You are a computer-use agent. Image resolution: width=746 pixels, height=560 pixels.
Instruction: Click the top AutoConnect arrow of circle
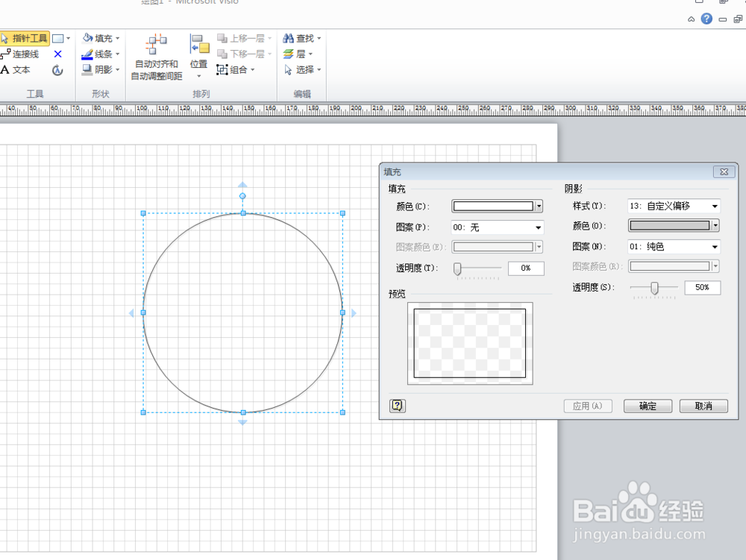coord(242,184)
